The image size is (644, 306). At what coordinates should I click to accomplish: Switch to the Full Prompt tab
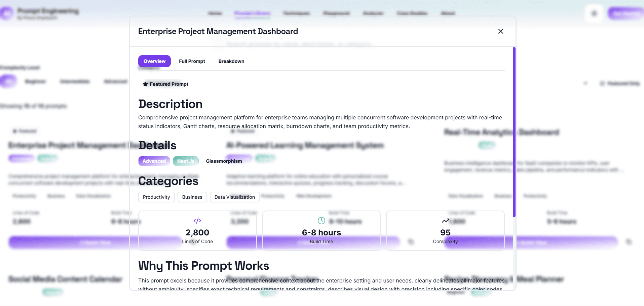click(192, 61)
